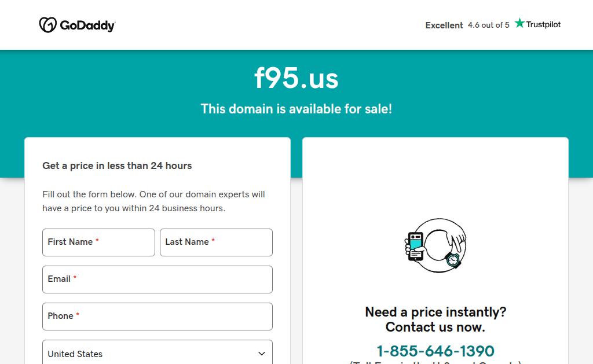Focus the First Name input field
593x364 pixels.
point(98,242)
